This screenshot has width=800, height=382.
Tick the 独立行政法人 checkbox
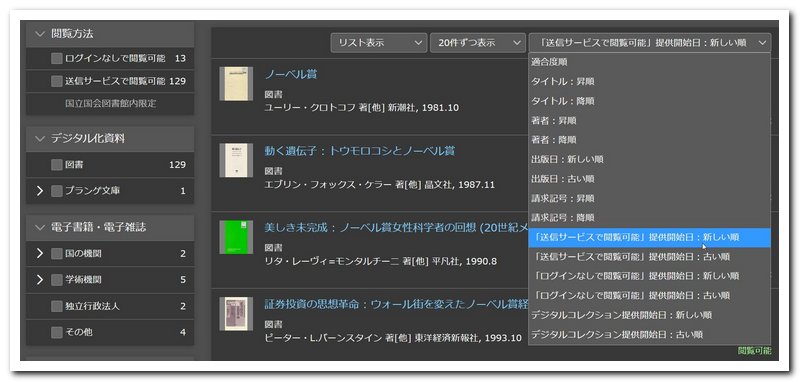(57, 307)
